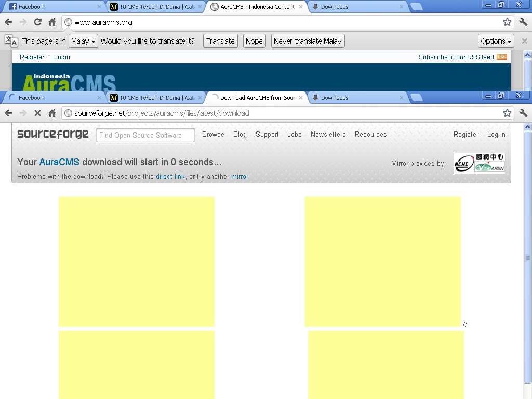Click the NCHC TWAREN mirror logo
The width and height of the screenshot is (532, 399).
(x=479, y=163)
